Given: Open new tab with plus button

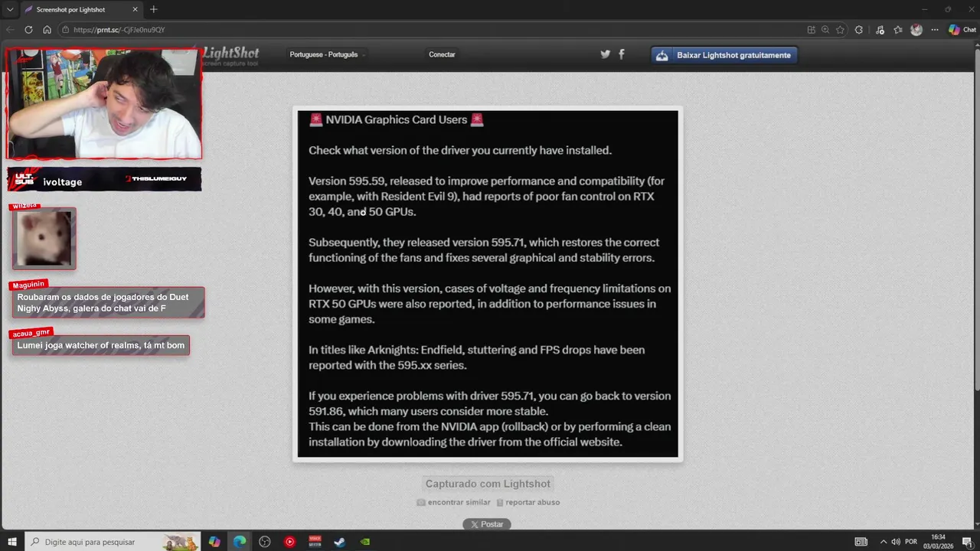Looking at the screenshot, I should point(153,9).
